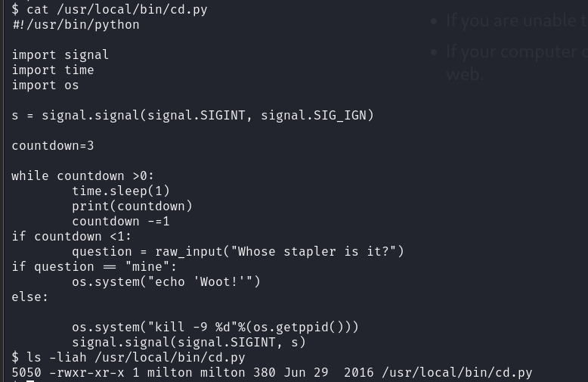Click the 'countdown -=1' line

click(121, 222)
